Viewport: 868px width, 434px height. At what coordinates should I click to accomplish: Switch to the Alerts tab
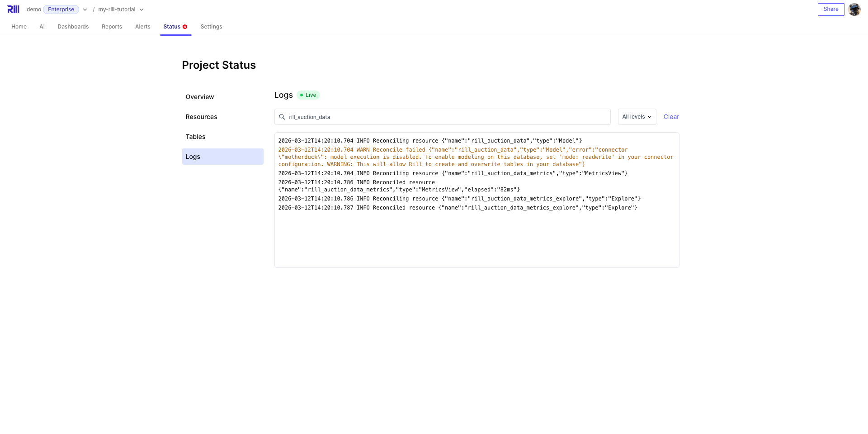[x=143, y=27]
